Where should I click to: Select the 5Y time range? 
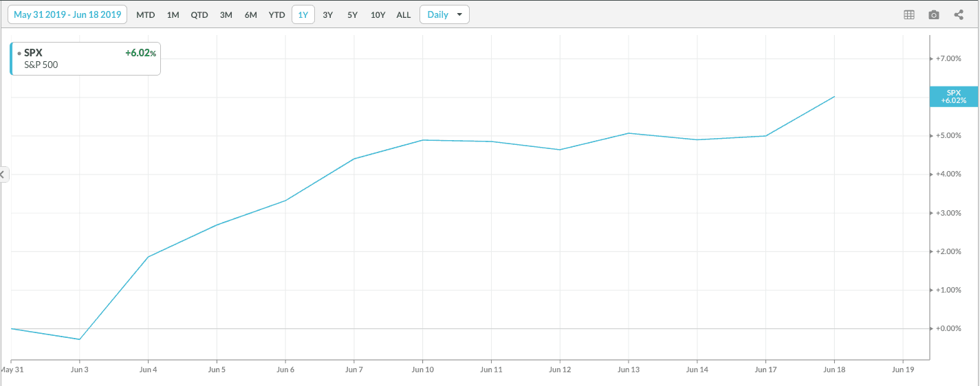pos(352,14)
